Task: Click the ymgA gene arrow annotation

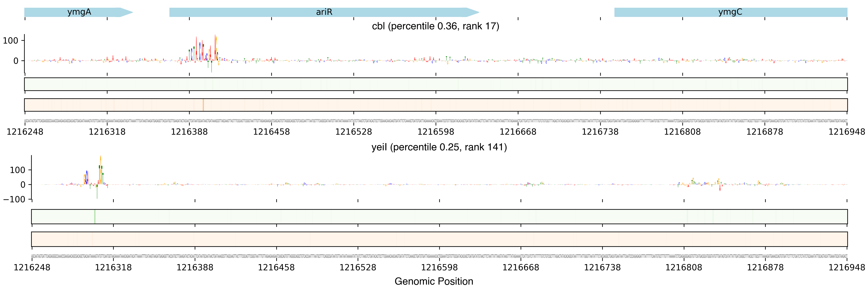Action: (x=79, y=12)
